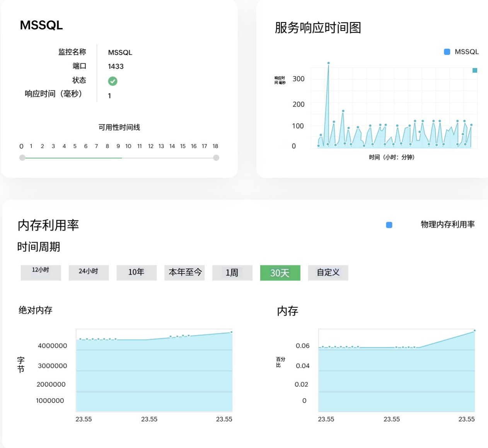Click the green status check icon
The width and height of the screenshot is (488, 448).
point(113,81)
